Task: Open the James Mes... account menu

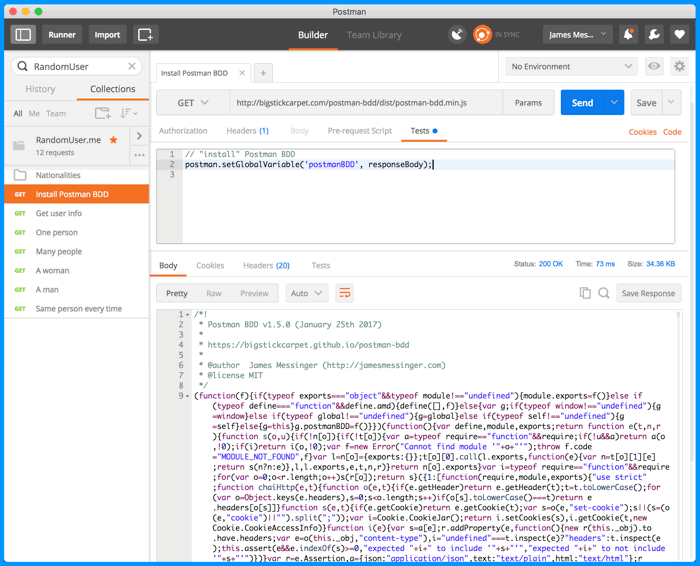Action: point(578,34)
